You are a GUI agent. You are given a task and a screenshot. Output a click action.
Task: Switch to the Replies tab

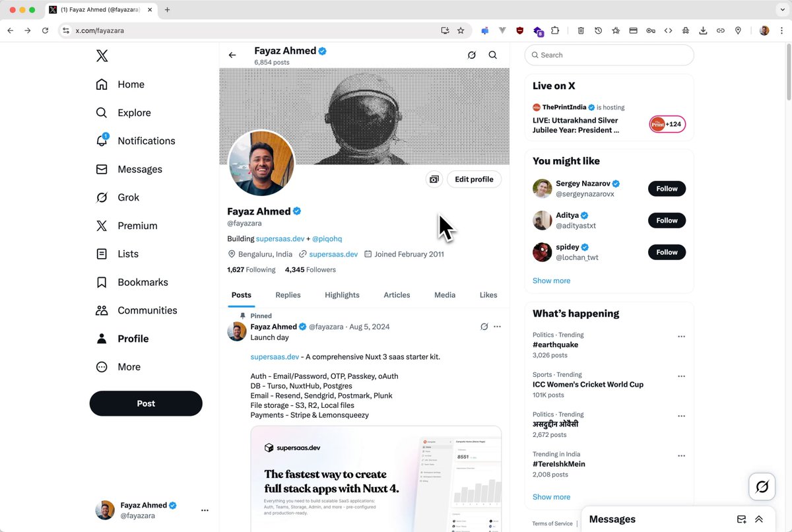click(288, 295)
